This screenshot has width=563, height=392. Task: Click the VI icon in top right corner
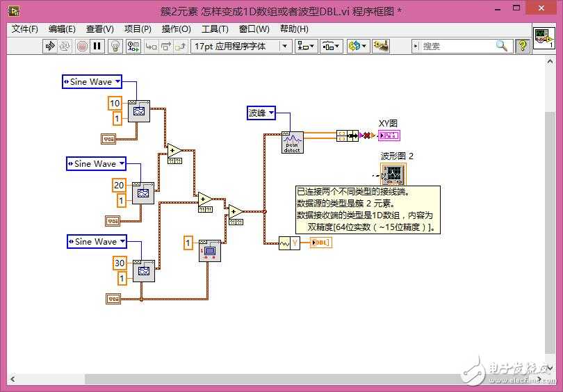point(544,38)
